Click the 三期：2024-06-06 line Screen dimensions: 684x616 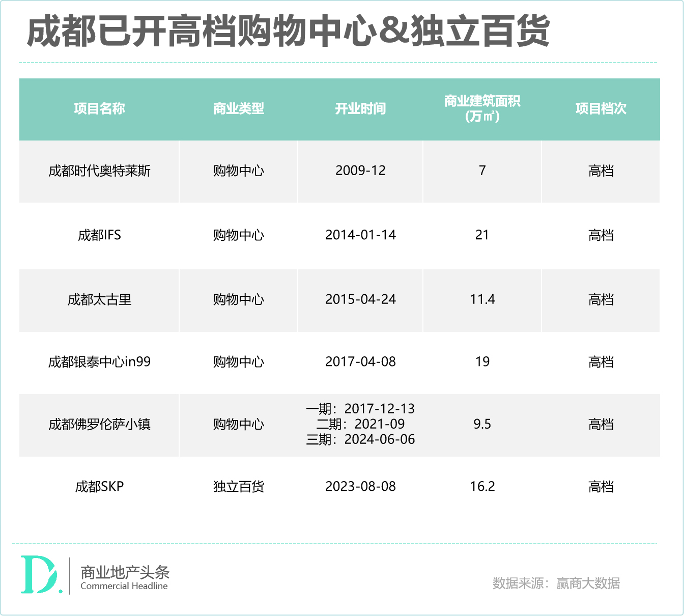point(360,439)
